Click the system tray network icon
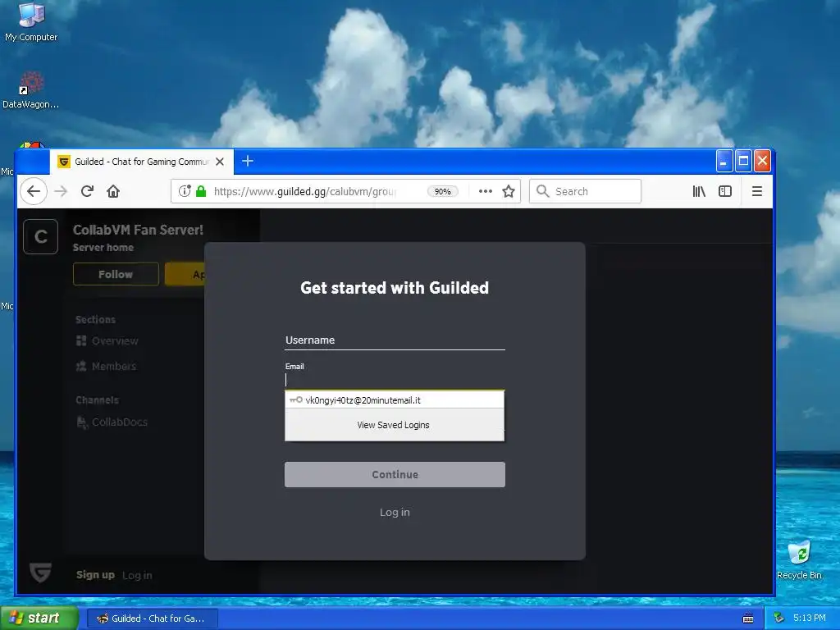The width and height of the screenshot is (840, 630). point(779,619)
